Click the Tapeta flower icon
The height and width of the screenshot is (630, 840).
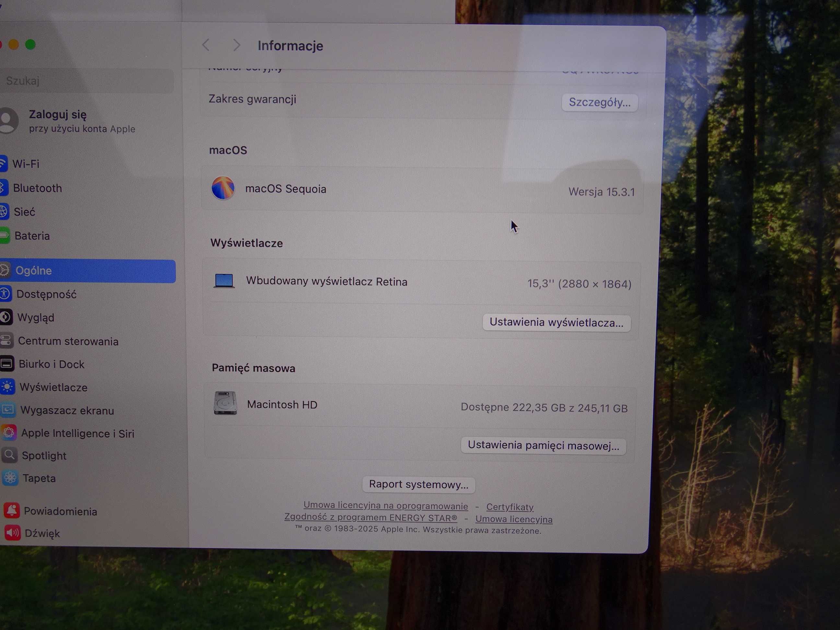tap(10, 477)
